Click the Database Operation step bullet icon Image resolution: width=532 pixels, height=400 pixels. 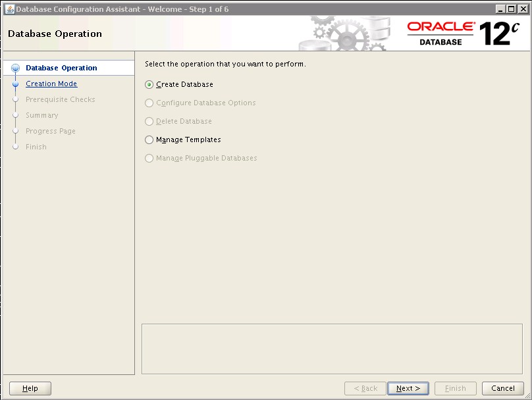(15, 68)
